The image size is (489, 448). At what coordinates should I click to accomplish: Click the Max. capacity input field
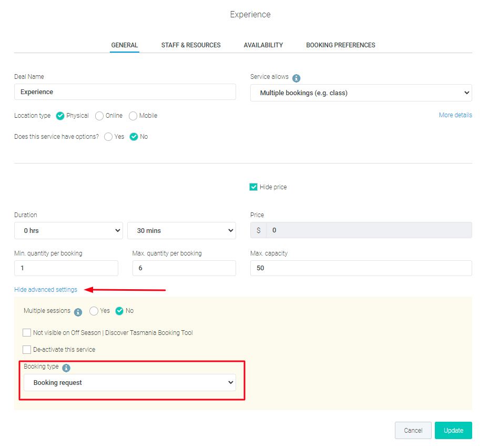pyautogui.click(x=361, y=268)
